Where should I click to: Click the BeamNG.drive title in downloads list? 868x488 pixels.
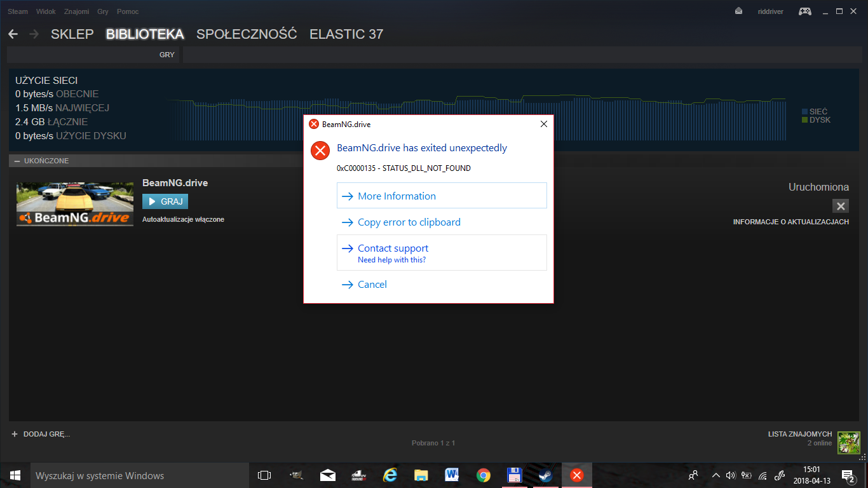click(175, 183)
